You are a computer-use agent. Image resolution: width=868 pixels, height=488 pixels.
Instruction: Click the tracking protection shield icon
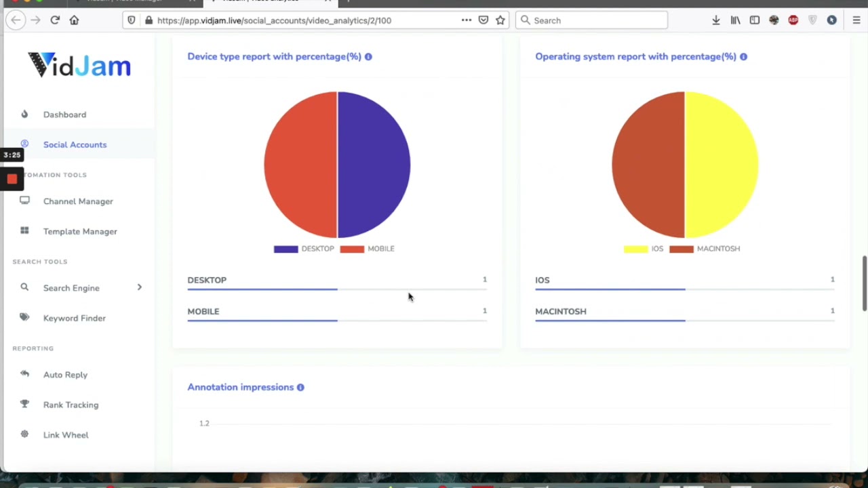pyautogui.click(x=132, y=20)
